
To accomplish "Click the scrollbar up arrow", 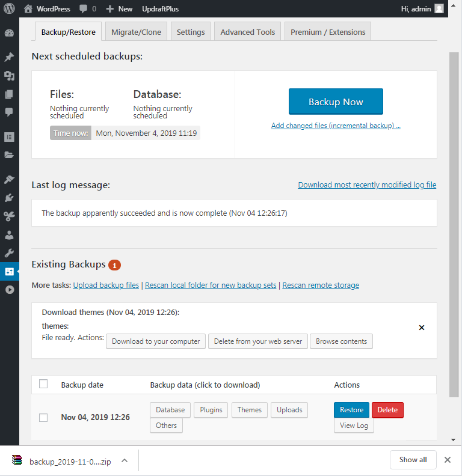I will pyautogui.click(x=453, y=5).
